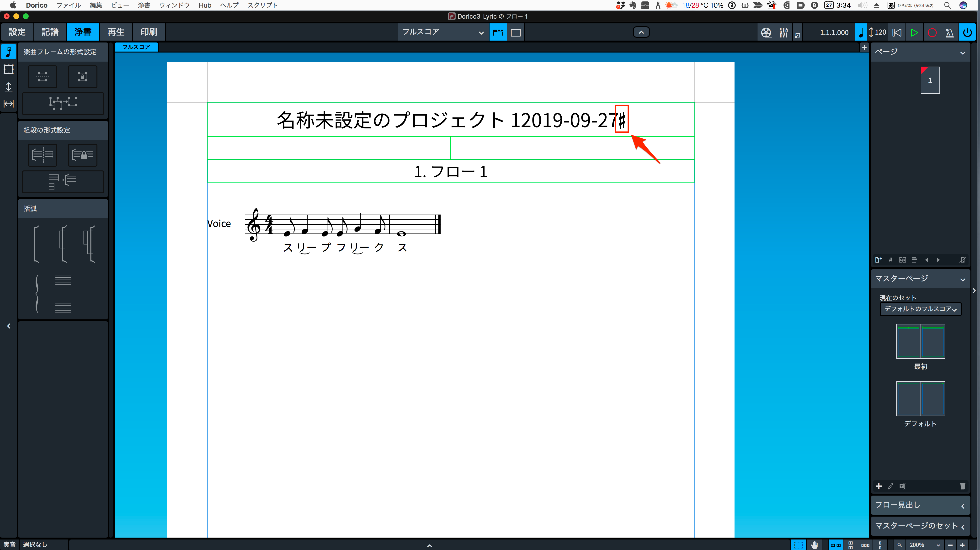The height and width of the screenshot is (550, 980).
Task: Switch to spreads vertically page arrangement
Action: [851, 545]
